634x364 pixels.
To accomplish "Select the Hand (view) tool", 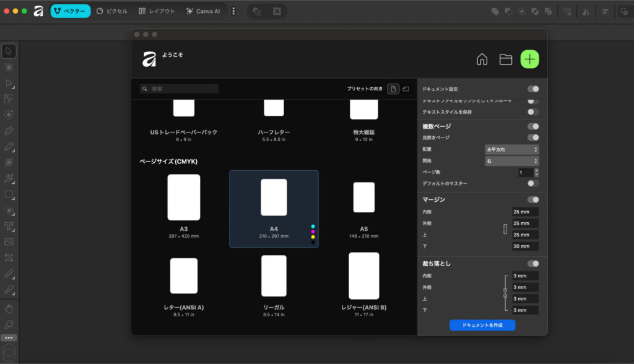I will tap(9, 308).
